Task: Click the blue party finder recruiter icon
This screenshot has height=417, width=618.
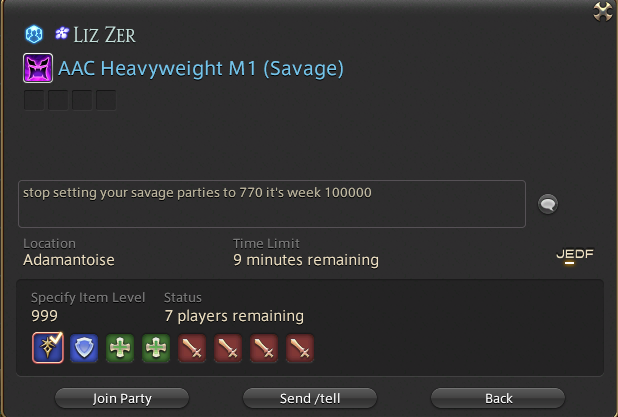Action: tap(34, 34)
